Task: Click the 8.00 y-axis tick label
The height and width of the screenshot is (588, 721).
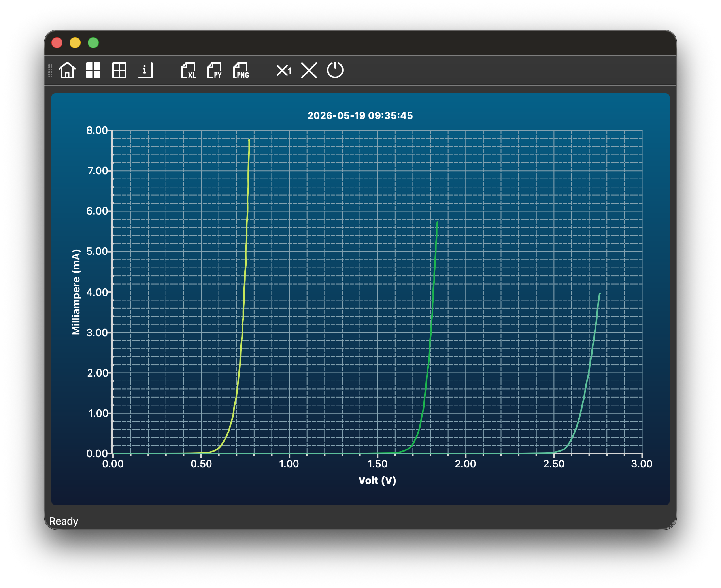Action: (97, 130)
